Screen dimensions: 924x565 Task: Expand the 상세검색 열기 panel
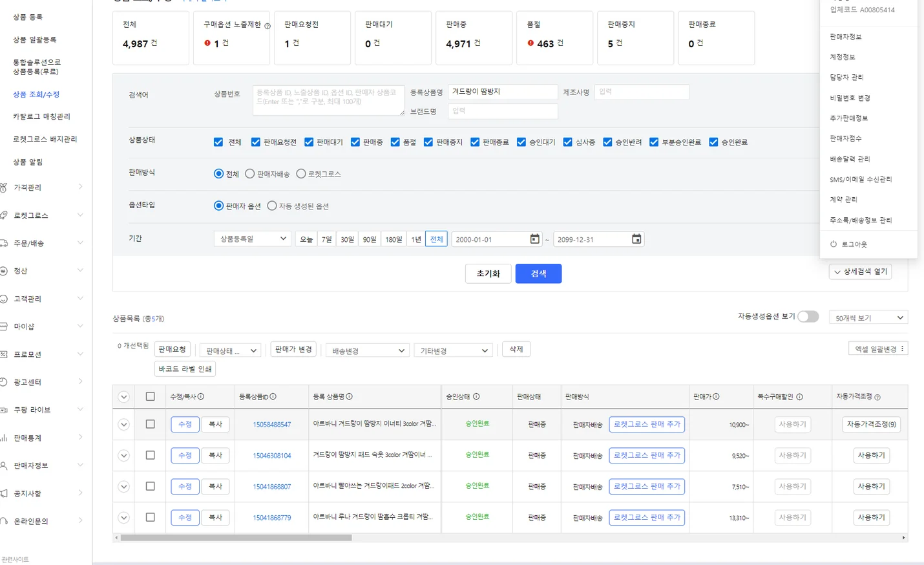point(861,272)
